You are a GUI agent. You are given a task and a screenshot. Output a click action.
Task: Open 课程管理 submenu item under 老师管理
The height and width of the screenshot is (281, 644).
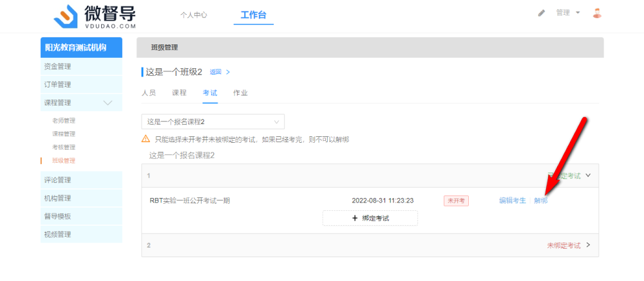pyautogui.click(x=64, y=134)
